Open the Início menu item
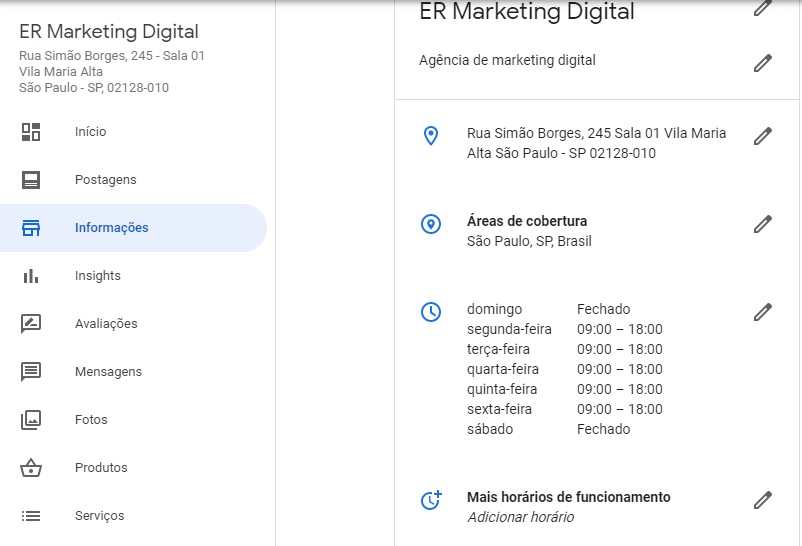 (133, 132)
